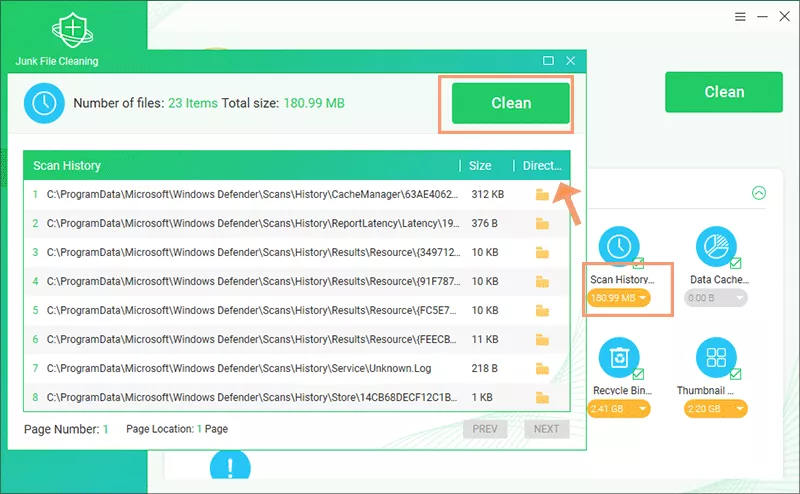Open folder icon for row 3 file
Screen dimensions: 800x494
tap(542, 253)
